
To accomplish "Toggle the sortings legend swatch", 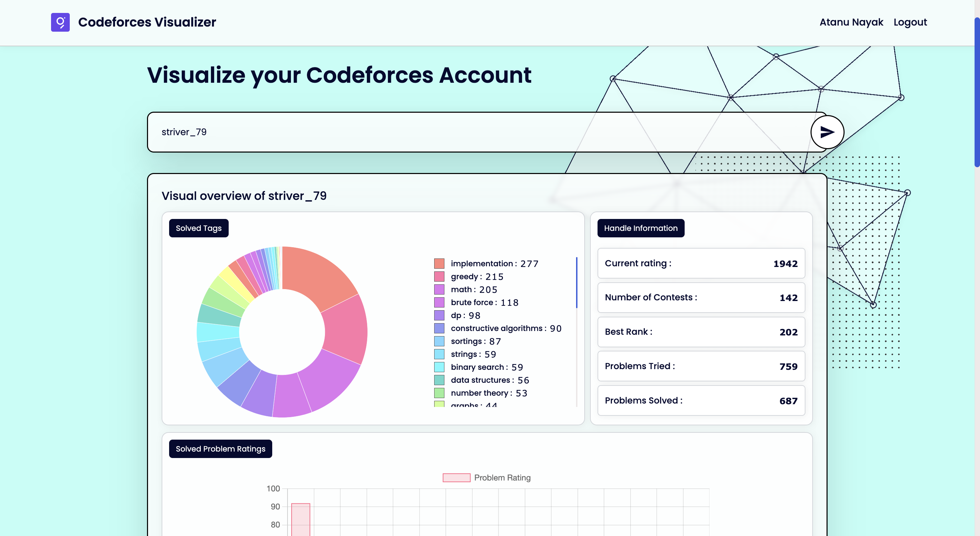I will [439, 341].
